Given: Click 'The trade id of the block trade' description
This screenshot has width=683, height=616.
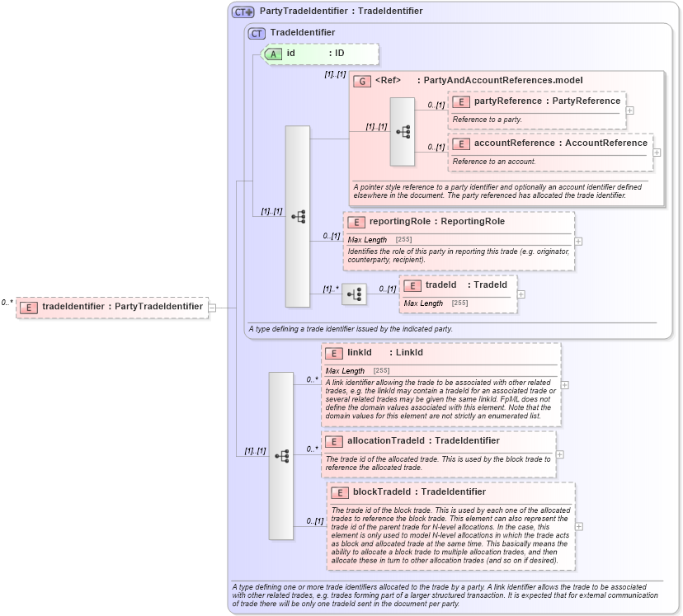Looking at the screenshot, I should click(450, 535).
